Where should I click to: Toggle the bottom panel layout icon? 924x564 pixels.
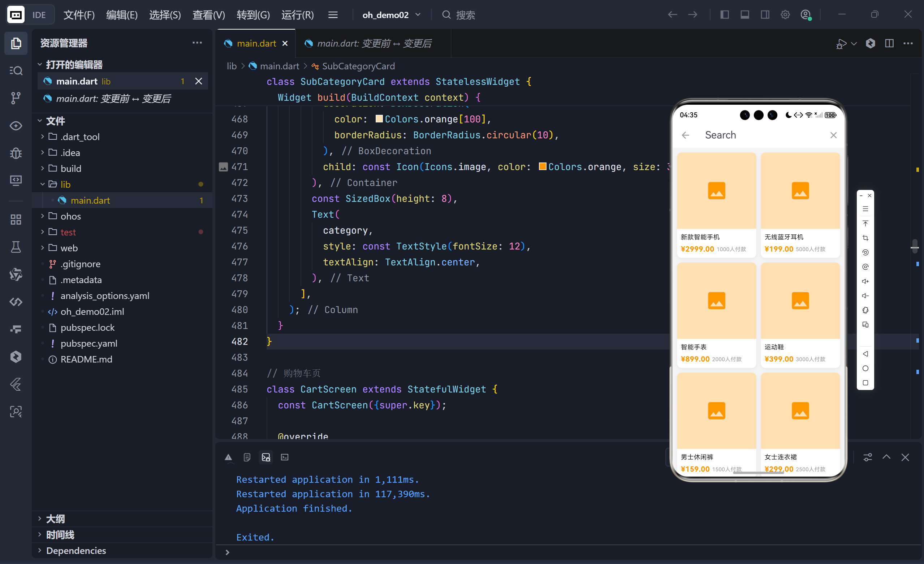coord(745,15)
